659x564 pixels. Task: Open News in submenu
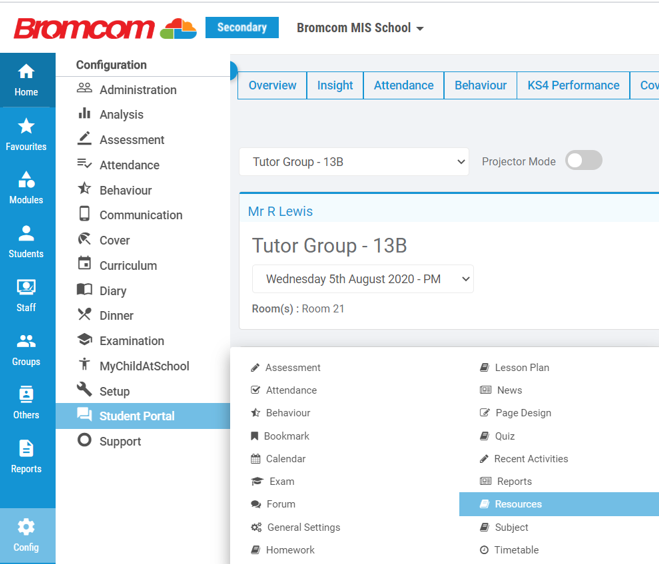[x=501, y=390]
